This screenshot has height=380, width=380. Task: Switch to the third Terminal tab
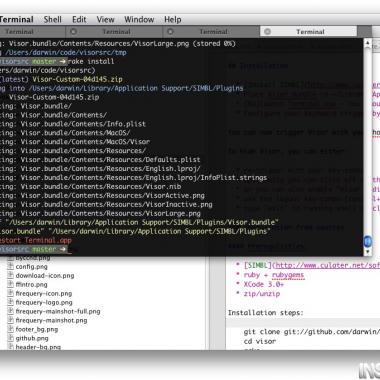pyautogui.click(x=211, y=32)
